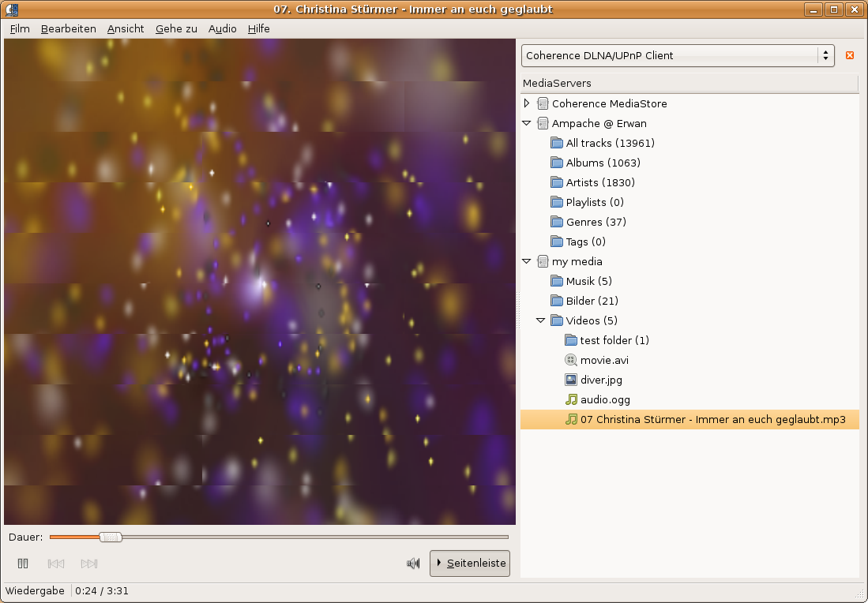Click the Albums folder icon

(x=557, y=163)
